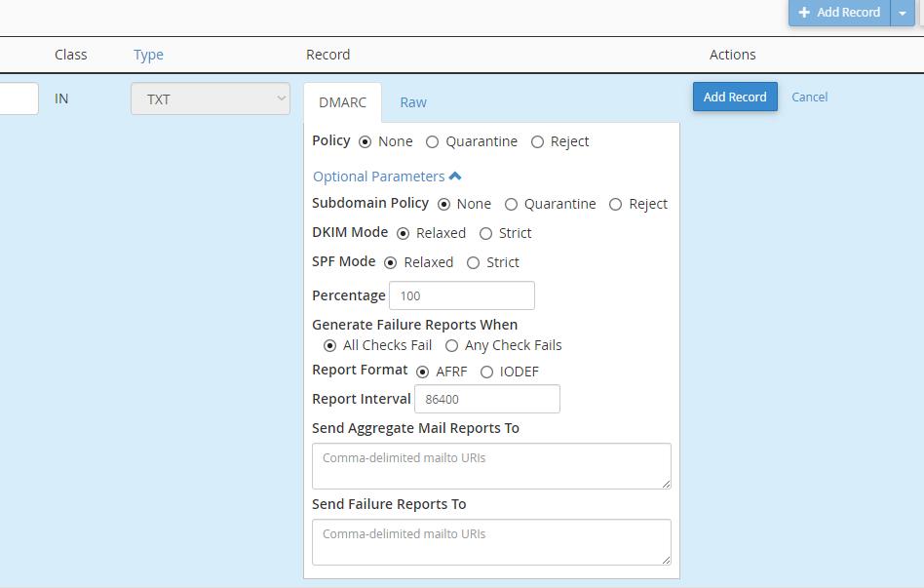Set DKIM Mode to Relaxed
The width and height of the screenshot is (924, 588).
404,234
